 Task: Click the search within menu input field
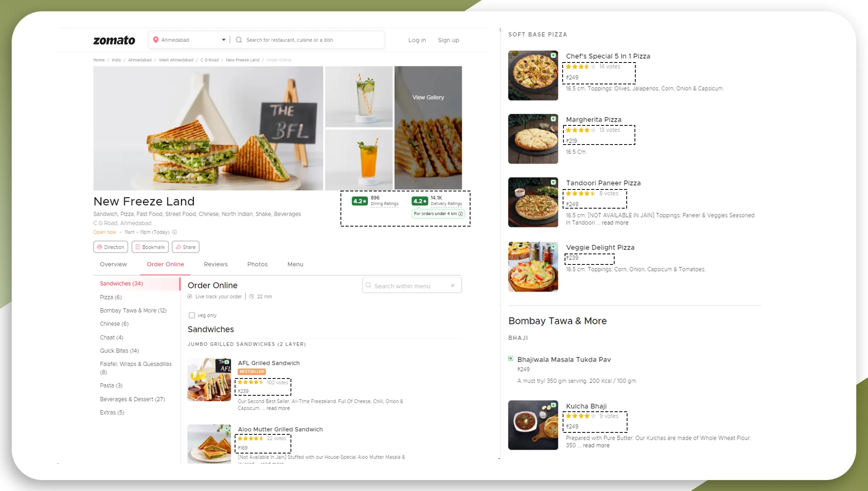tap(411, 285)
